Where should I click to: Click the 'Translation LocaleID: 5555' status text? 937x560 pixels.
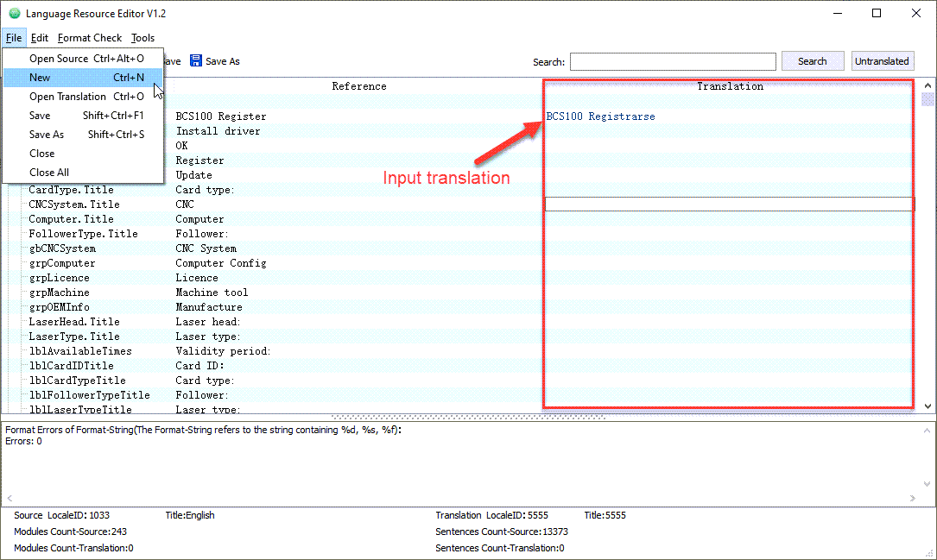[x=491, y=515]
